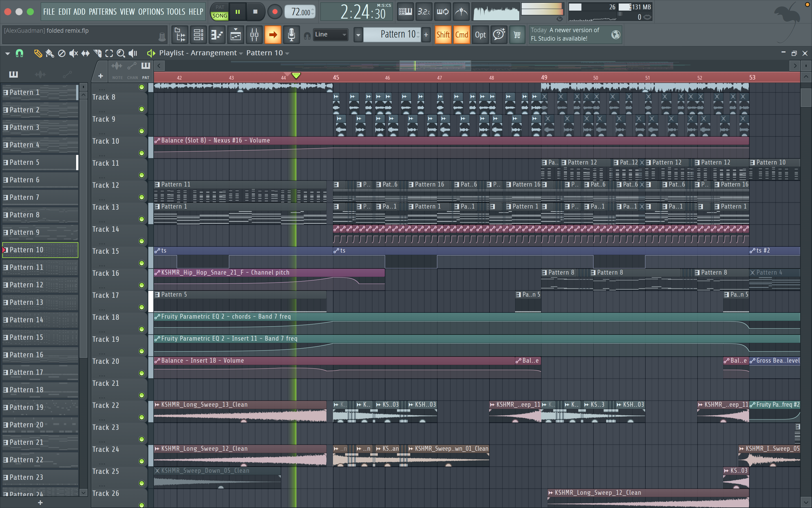Viewport: 812px width, 508px height.
Task: Open the VIEW menu
Action: tap(127, 12)
